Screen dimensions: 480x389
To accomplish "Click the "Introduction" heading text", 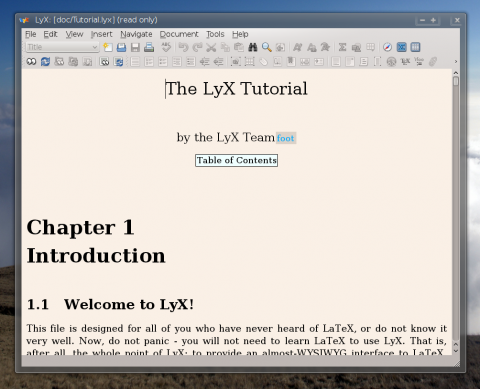I will click(x=96, y=256).
